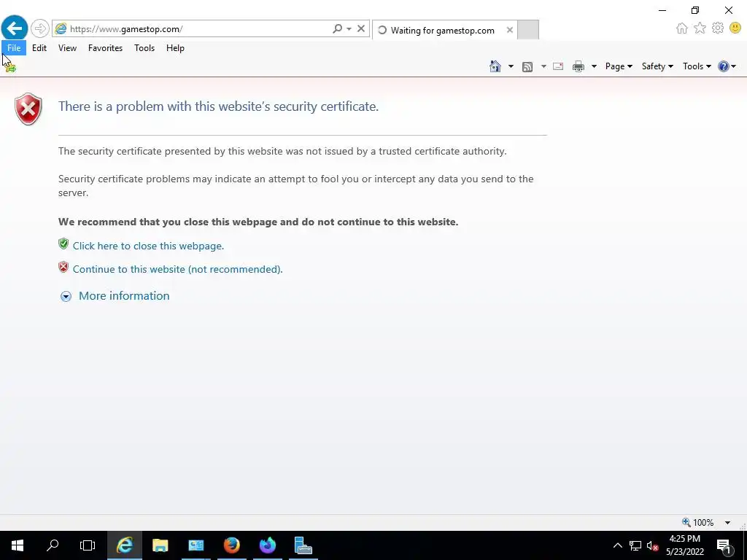Launch Firefox from the taskbar
This screenshot has width=747, height=560.
click(231, 545)
